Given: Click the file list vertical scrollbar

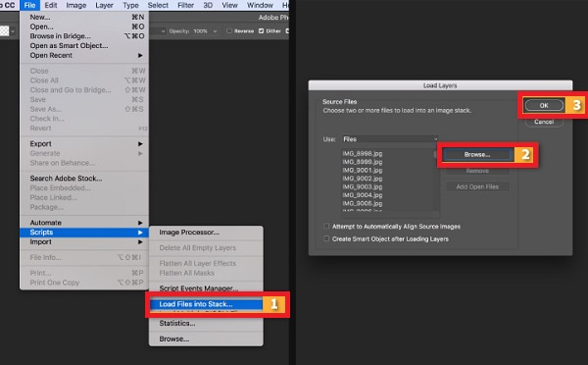Looking at the screenshot, I should pos(436,181).
